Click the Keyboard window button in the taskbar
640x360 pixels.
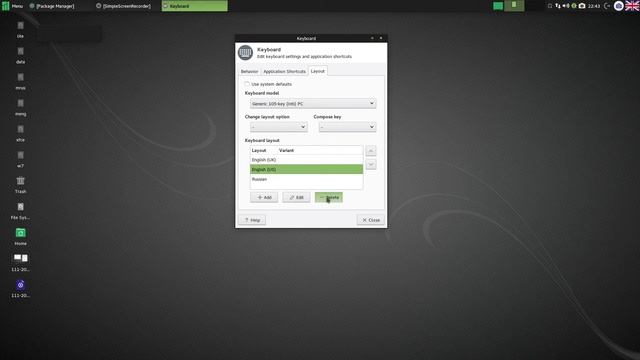(x=195, y=6)
